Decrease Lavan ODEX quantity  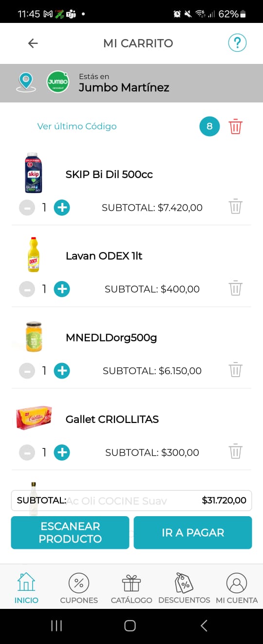(27, 289)
